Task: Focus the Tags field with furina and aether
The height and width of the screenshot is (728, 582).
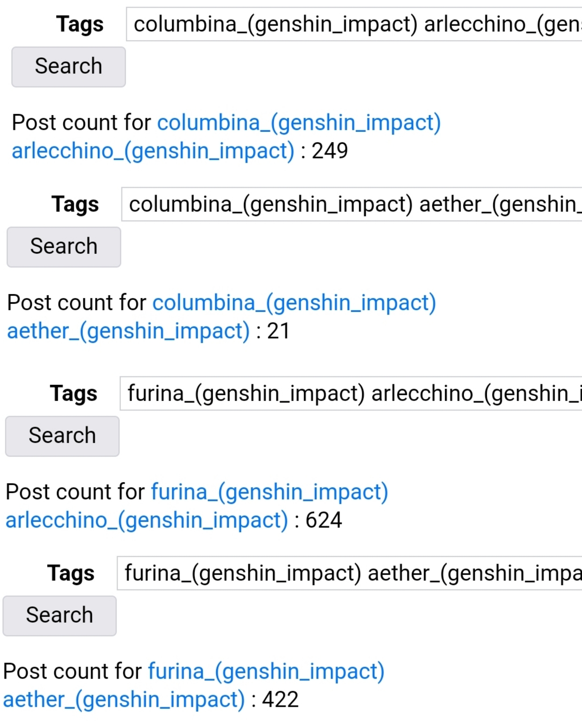Action: pyautogui.click(x=350, y=573)
